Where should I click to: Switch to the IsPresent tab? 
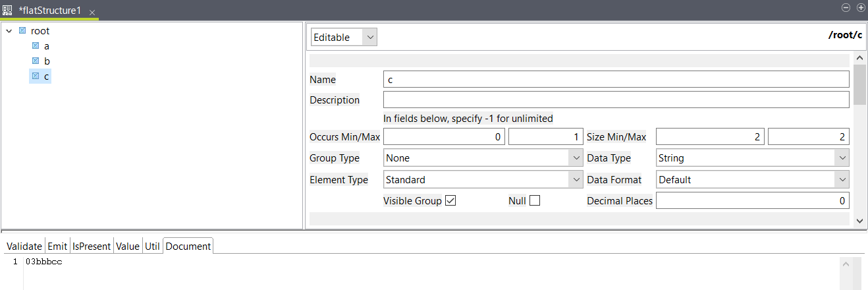(x=92, y=246)
